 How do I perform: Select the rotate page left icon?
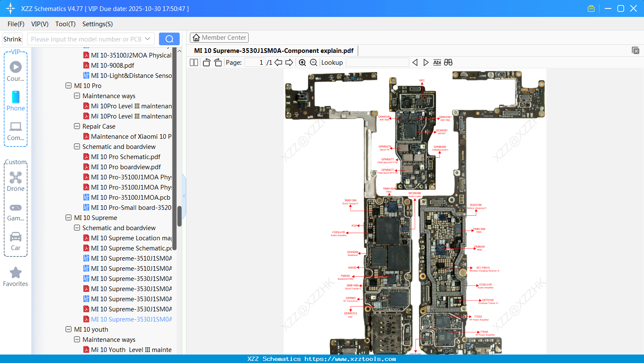[x=206, y=62]
